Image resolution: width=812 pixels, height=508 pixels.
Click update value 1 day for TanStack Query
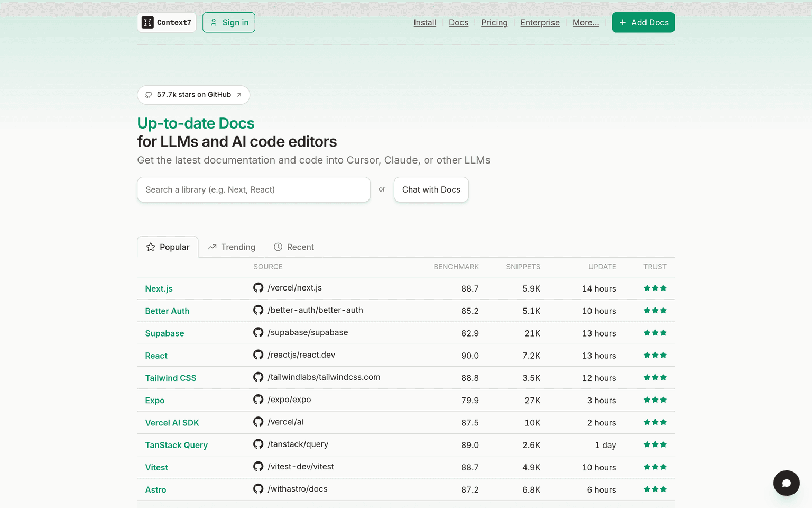pos(605,445)
